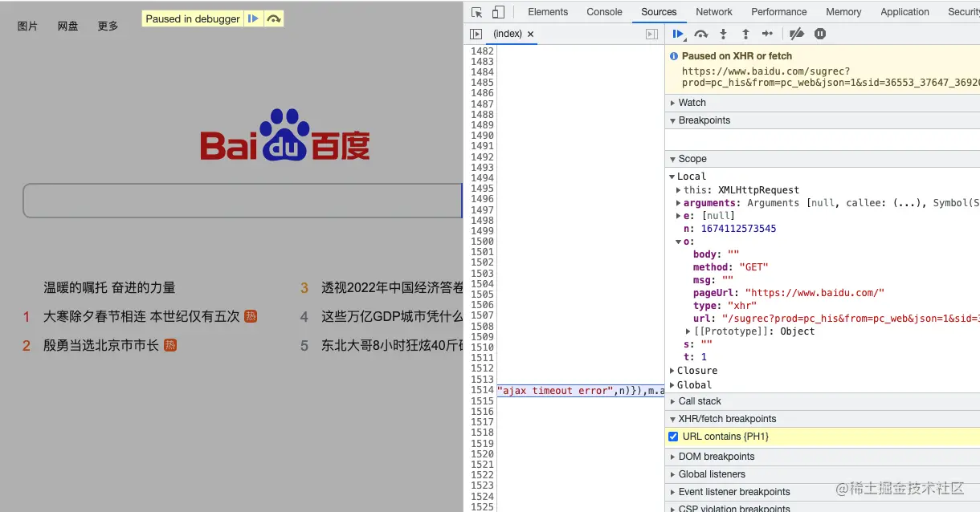
Task: Click the hot tag beside 大寒除夕春节相连
Action: point(251,316)
